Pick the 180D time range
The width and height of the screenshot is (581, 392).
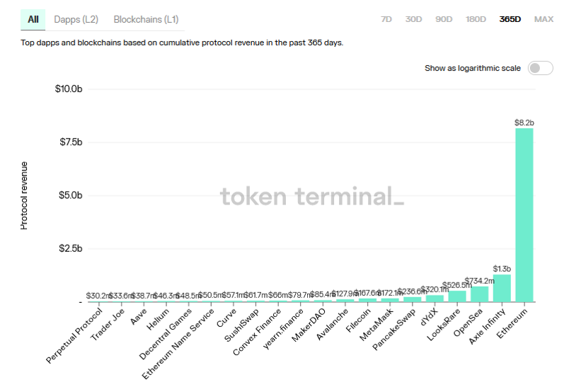click(x=476, y=19)
